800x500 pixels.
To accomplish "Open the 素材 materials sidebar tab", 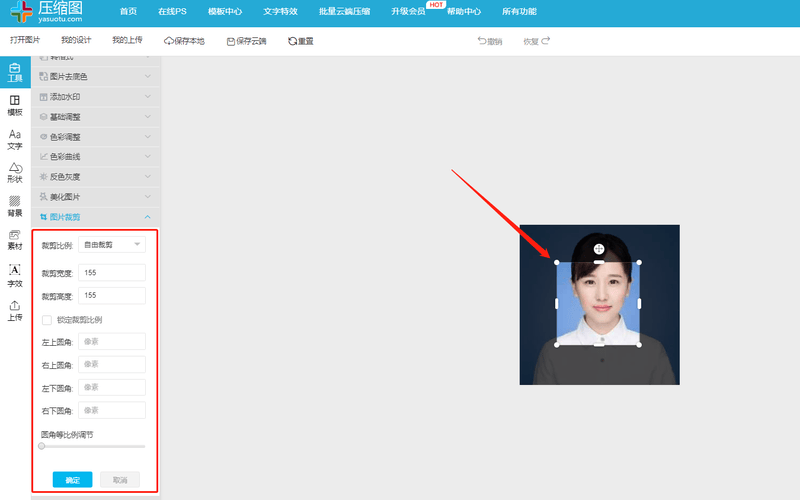I will pos(15,240).
